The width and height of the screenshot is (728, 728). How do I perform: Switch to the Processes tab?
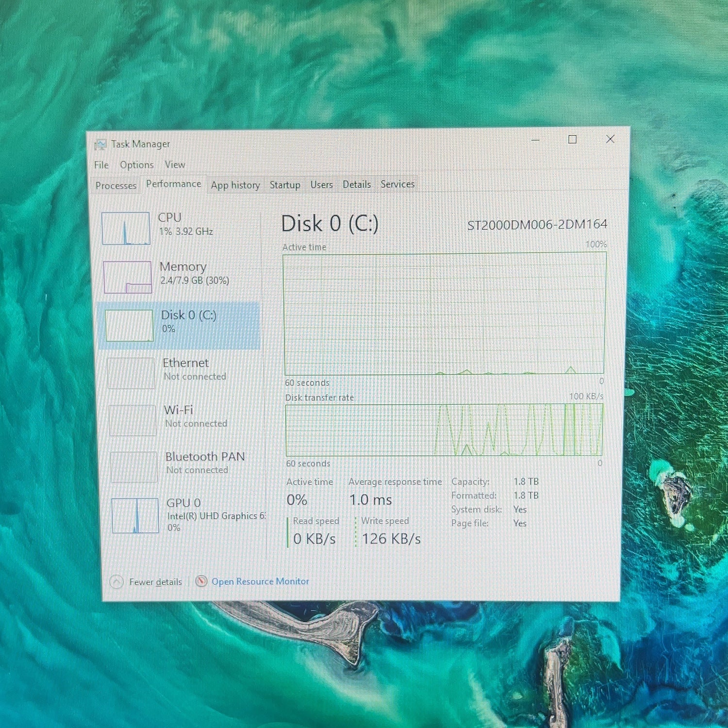click(x=116, y=185)
